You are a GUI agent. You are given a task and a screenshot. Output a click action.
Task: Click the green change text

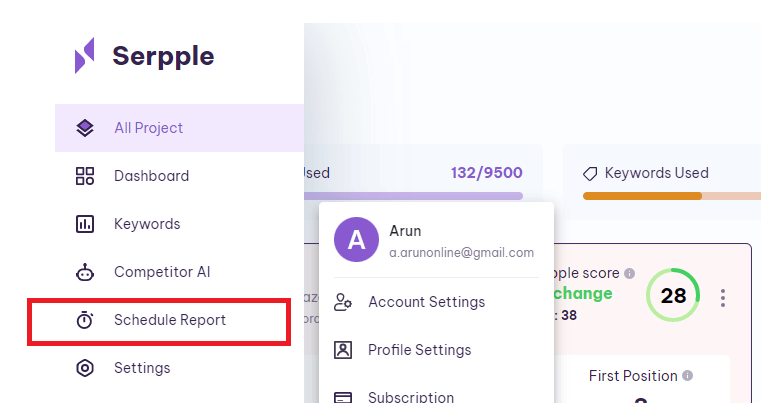[x=582, y=293]
